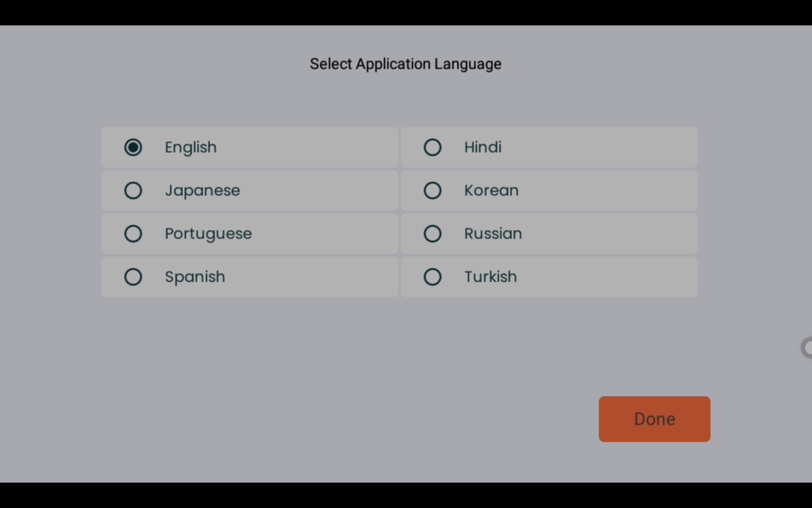Viewport: 812px width, 508px height.
Task: Pick the Korean radio button
Action: 432,190
